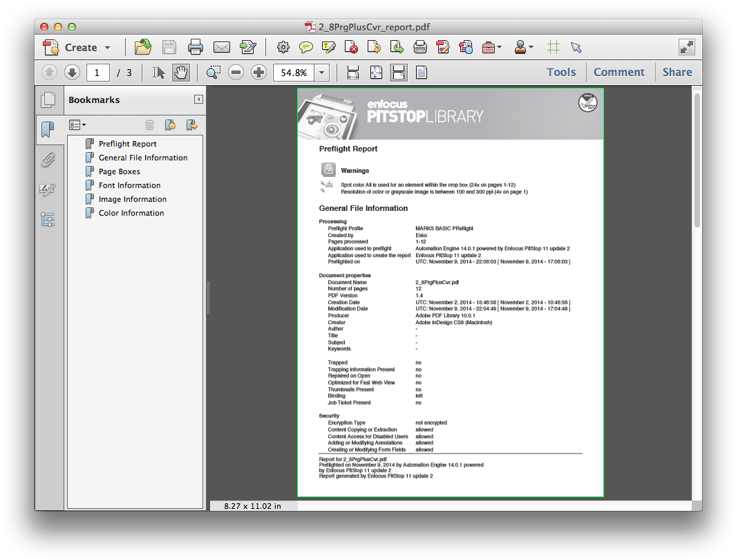This screenshot has width=736, height=560.
Task: Open the stamp tool dropdown
Action: 524,48
